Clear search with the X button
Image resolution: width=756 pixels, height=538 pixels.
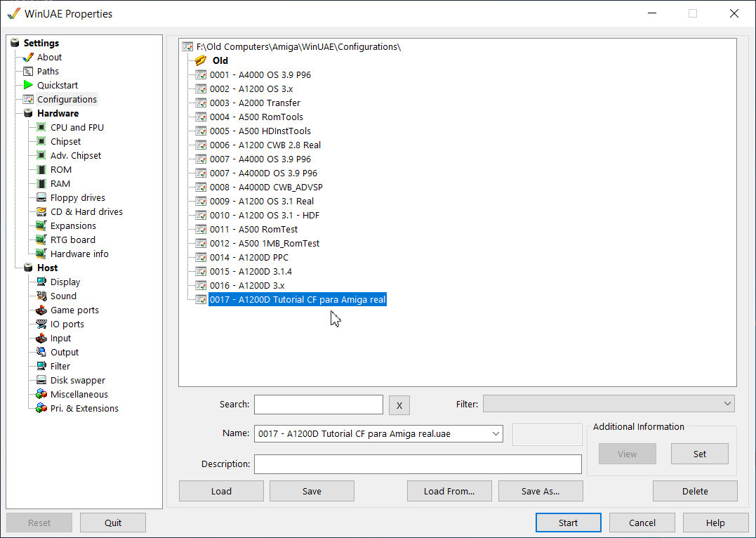pos(399,405)
